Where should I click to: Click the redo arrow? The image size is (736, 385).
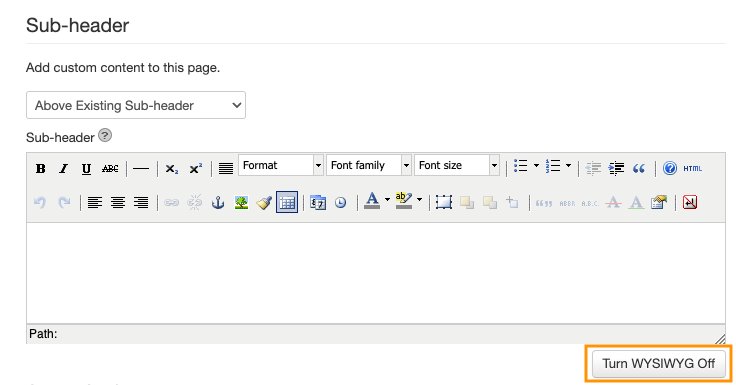(64, 202)
